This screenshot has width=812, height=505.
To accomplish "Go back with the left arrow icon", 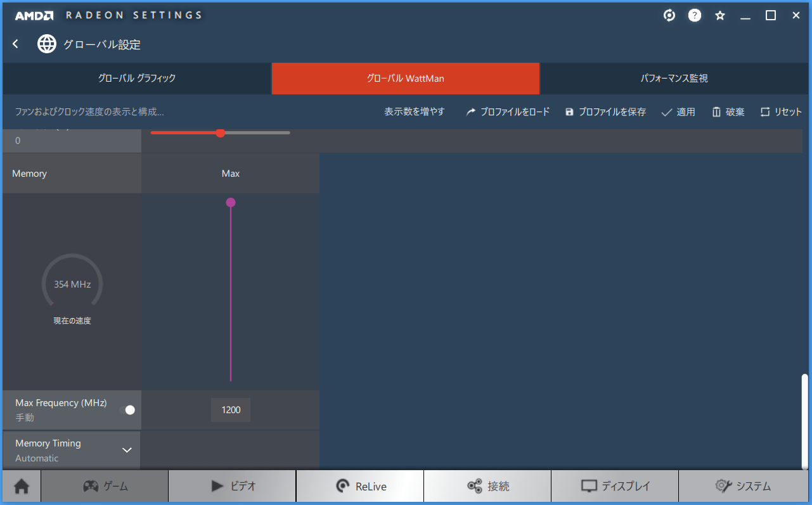I will 16,44.
